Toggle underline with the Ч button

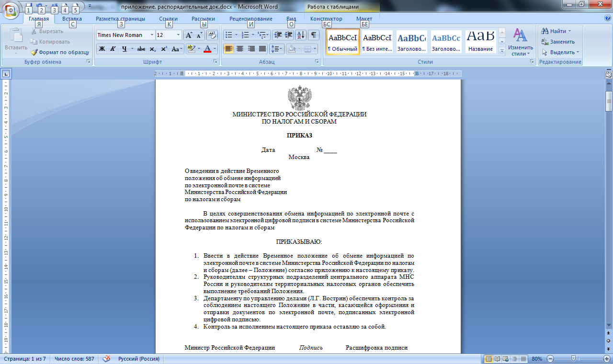(124, 49)
